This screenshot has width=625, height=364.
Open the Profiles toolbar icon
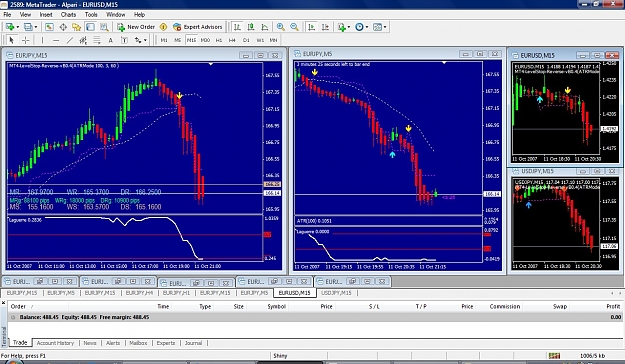coord(28,27)
